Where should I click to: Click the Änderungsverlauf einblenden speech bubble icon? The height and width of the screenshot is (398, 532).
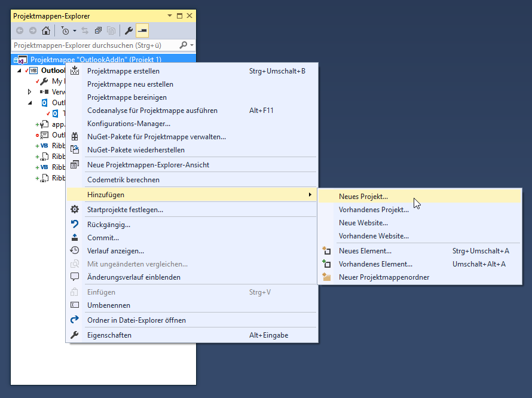tap(75, 277)
